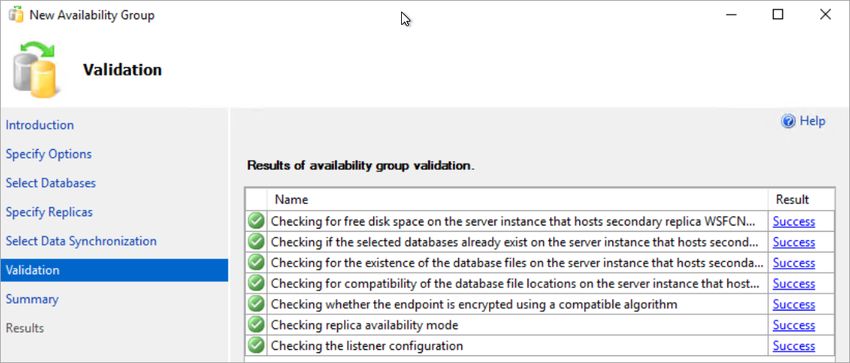Go to the Specify Options page

point(49,154)
